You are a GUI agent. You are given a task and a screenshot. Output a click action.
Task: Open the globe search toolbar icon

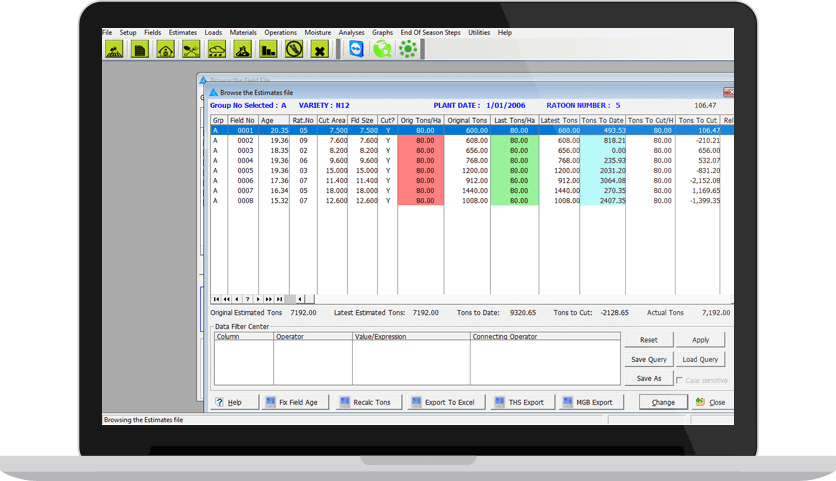[382, 50]
